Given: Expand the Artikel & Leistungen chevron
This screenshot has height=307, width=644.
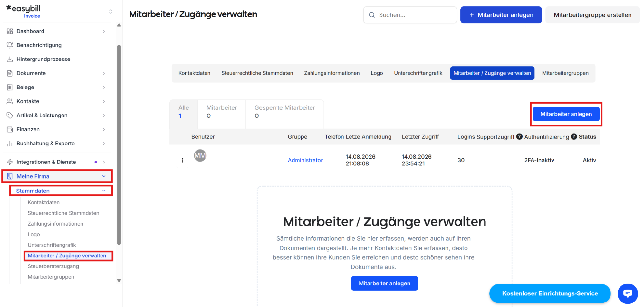Looking at the screenshot, I should click(x=104, y=115).
